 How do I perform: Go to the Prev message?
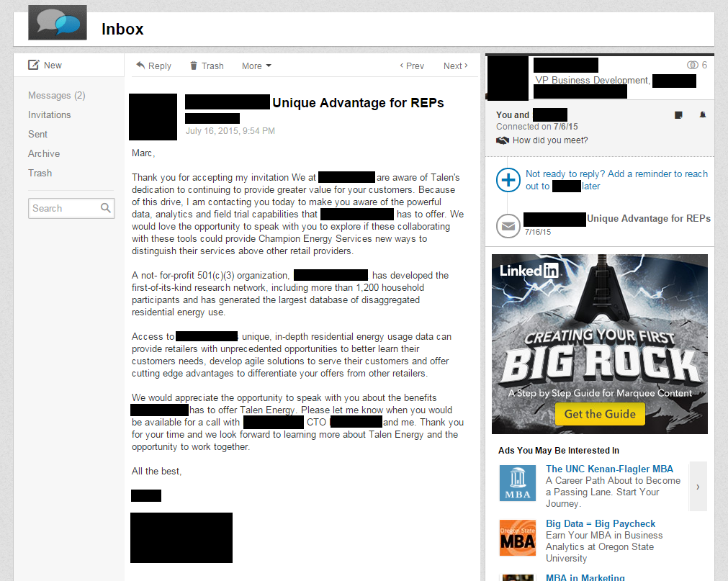coord(412,66)
